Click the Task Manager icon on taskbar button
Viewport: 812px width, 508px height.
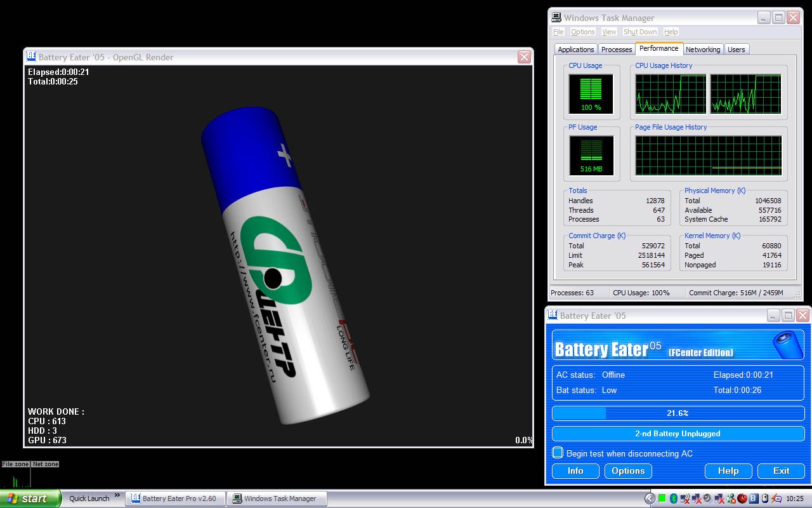click(237, 498)
